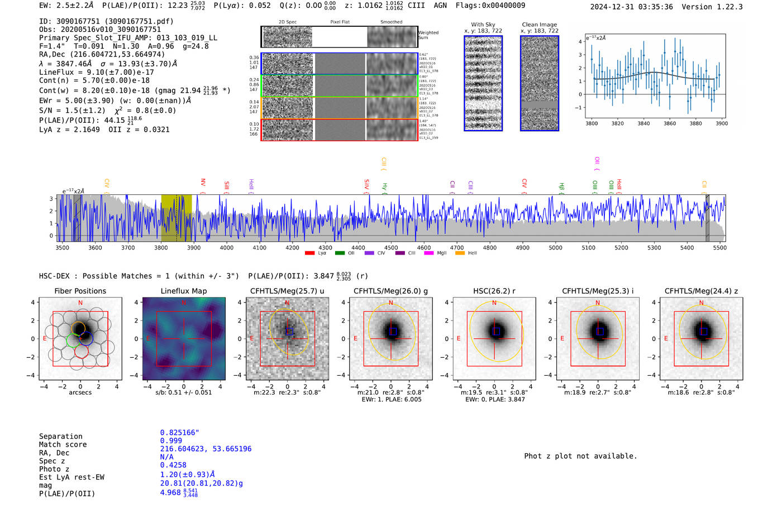Viewport: 782px width, 532px height.
Task: Open the Lineflux Map thumbnail
Action: [x=184, y=339]
